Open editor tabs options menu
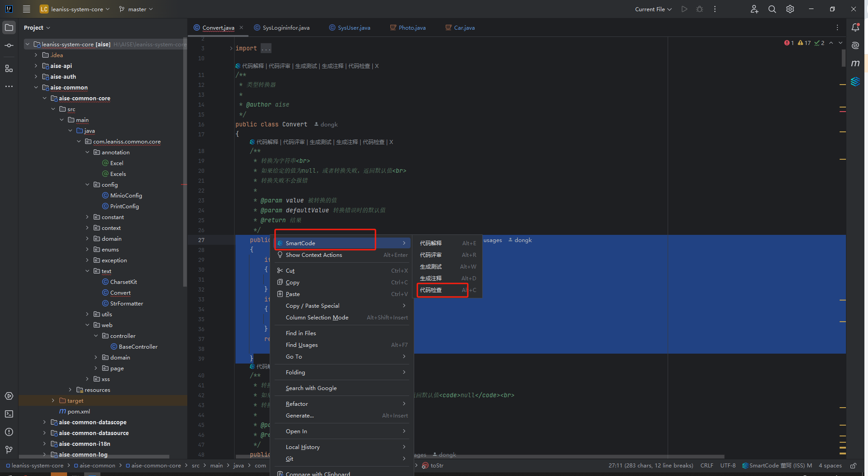This screenshot has width=868, height=476. (x=837, y=27)
